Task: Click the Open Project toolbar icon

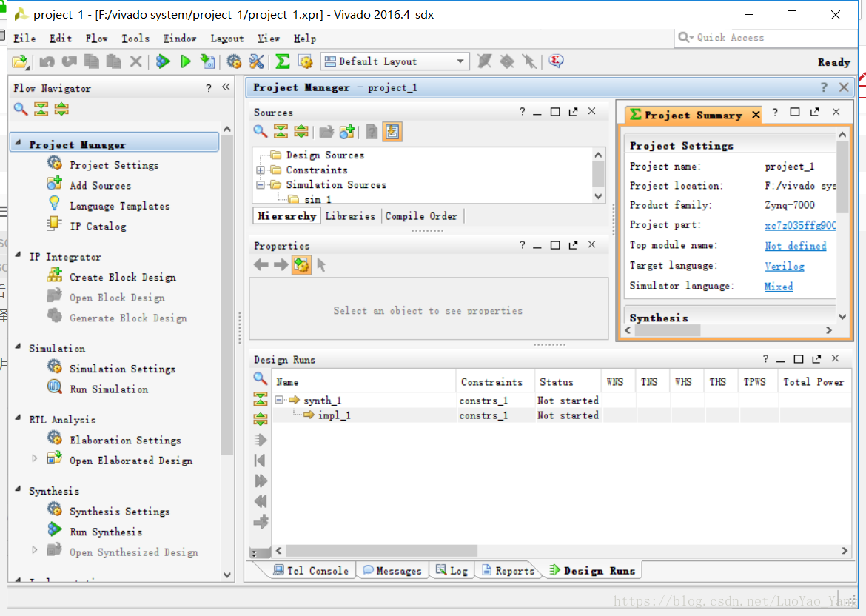Action: (20, 61)
